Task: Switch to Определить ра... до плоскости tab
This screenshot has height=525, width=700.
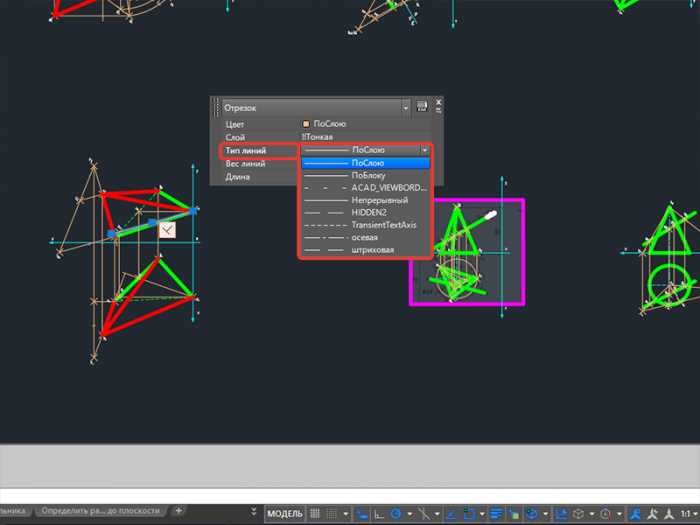Action: pyautogui.click(x=100, y=511)
